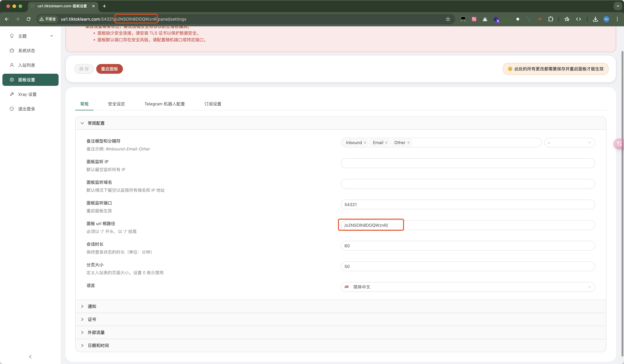Image resolution: width=624 pixels, height=364 pixels.
Task: Collapse the sidebar with the left chevron
Action: click(x=30, y=357)
